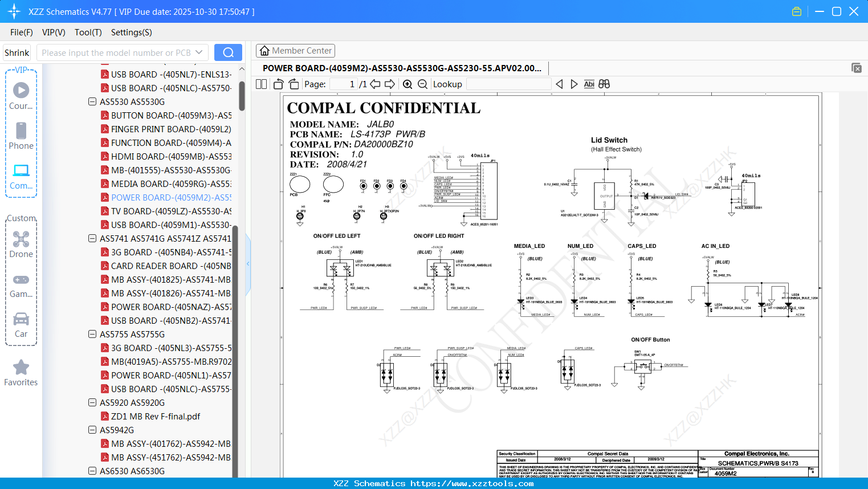This screenshot has height=489, width=868.
Task: Zoom out of the schematic
Action: [422, 84]
